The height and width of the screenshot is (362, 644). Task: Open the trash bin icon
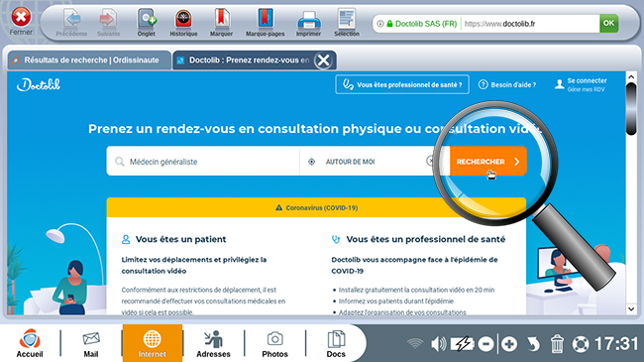557,344
